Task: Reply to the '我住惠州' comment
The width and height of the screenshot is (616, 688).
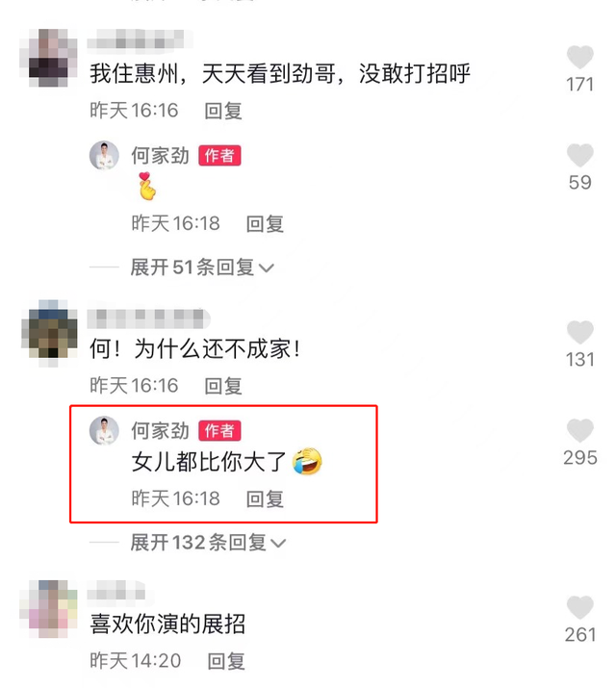Action: click(223, 111)
